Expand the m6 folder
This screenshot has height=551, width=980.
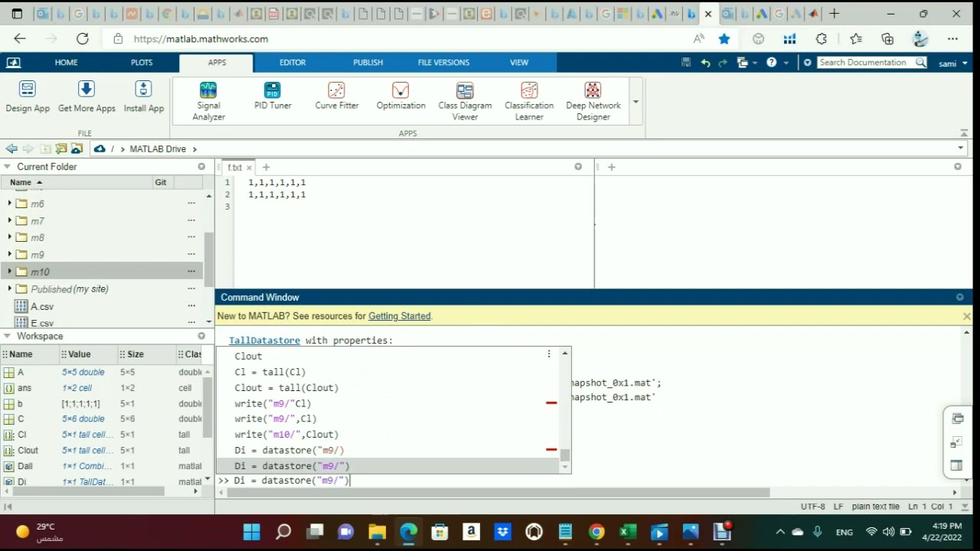(x=9, y=204)
